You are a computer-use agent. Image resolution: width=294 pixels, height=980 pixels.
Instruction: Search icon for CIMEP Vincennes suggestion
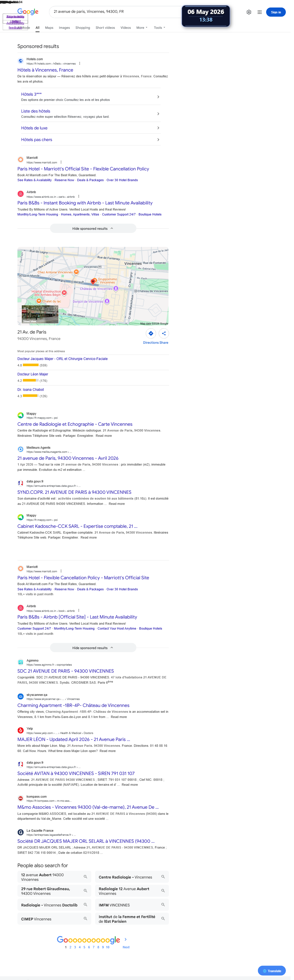pyautogui.click(x=85, y=918)
